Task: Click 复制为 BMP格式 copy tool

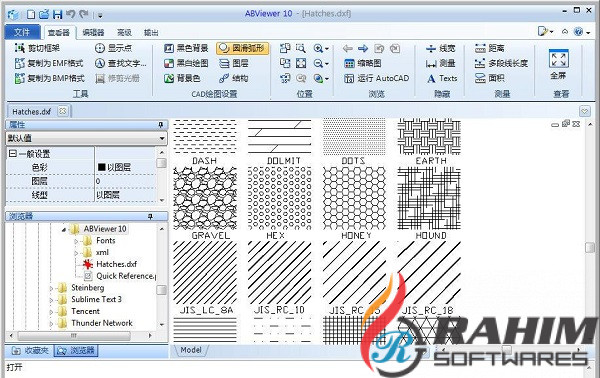Action: (x=49, y=78)
